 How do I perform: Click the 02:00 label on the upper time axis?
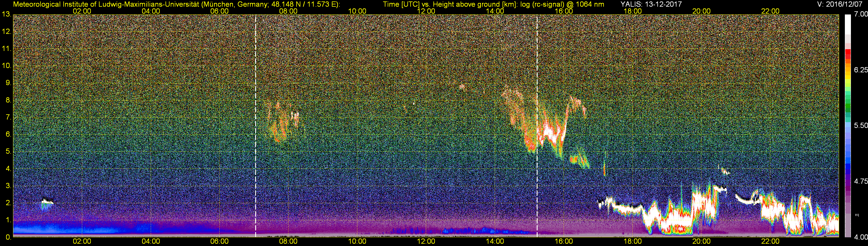82,11
